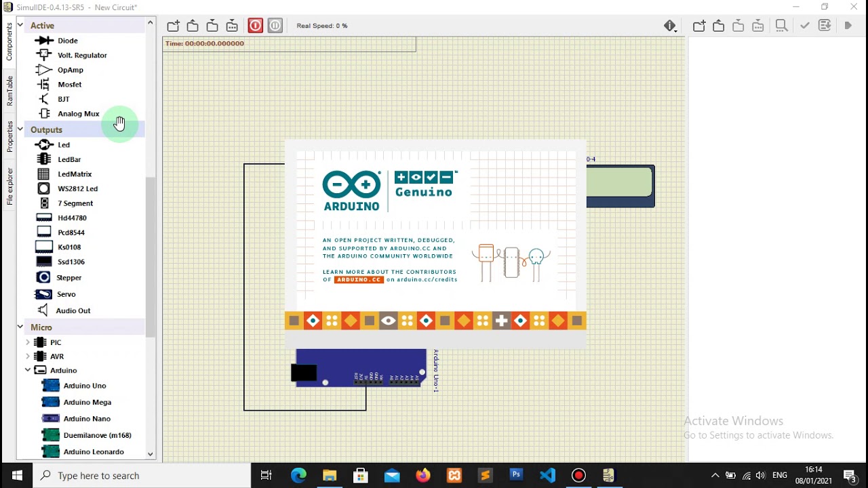Open a circuit file from the circuit toolbar
This screenshot has height=488, width=868.
tap(193, 26)
